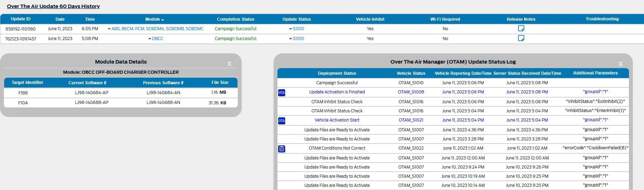The height and width of the screenshot is (190, 644).
Task: Click Campaign Successful for the 5:08 PM update
Action: click(x=235, y=39)
